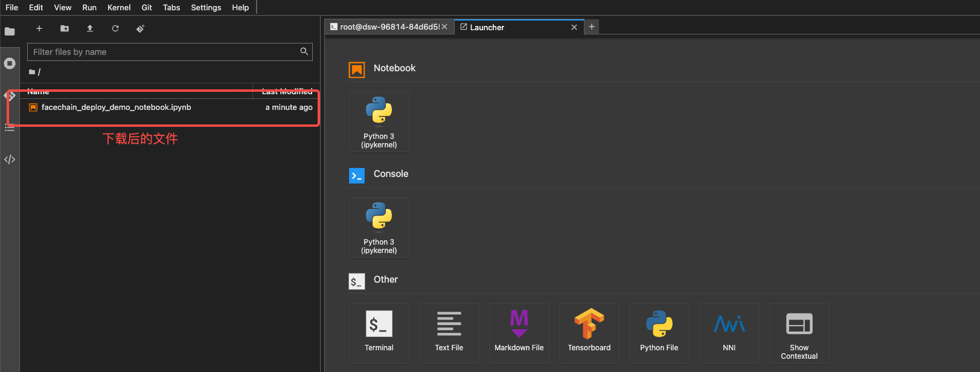
Task: Open the NNI launcher tile
Action: (x=729, y=333)
